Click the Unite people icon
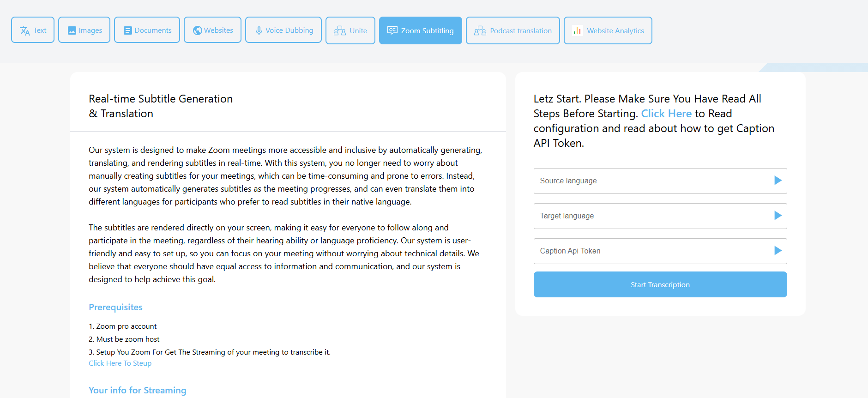The height and width of the screenshot is (398, 868). click(x=340, y=30)
